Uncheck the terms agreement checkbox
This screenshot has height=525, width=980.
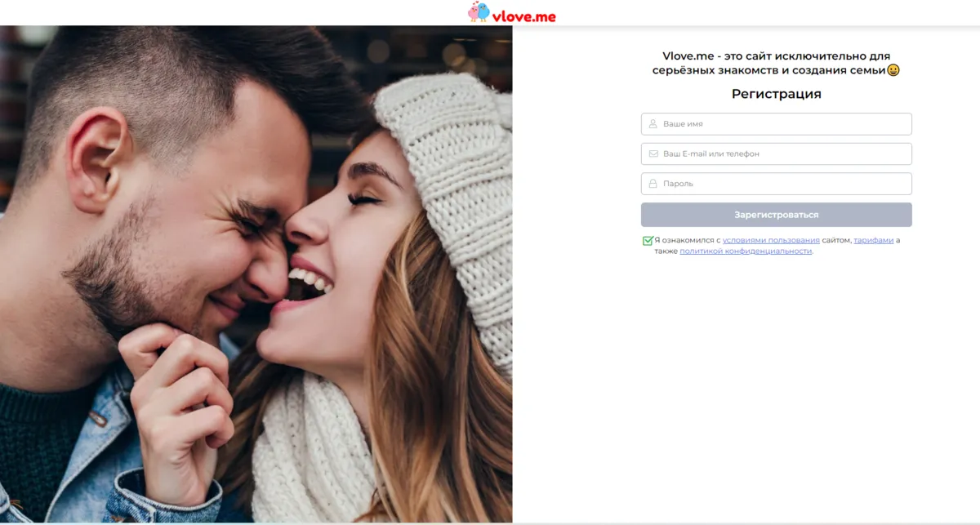click(x=648, y=241)
